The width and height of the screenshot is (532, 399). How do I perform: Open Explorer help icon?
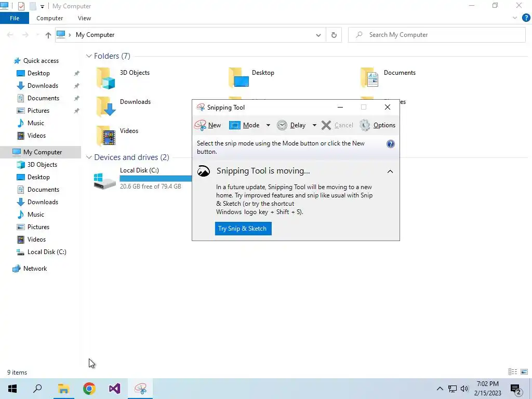526,18
